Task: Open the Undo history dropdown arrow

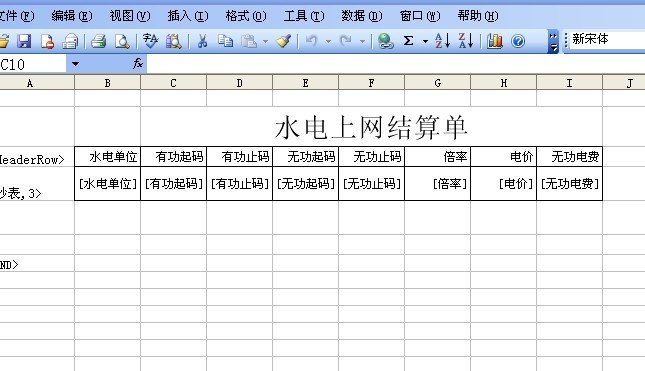Action: click(x=328, y=41)
